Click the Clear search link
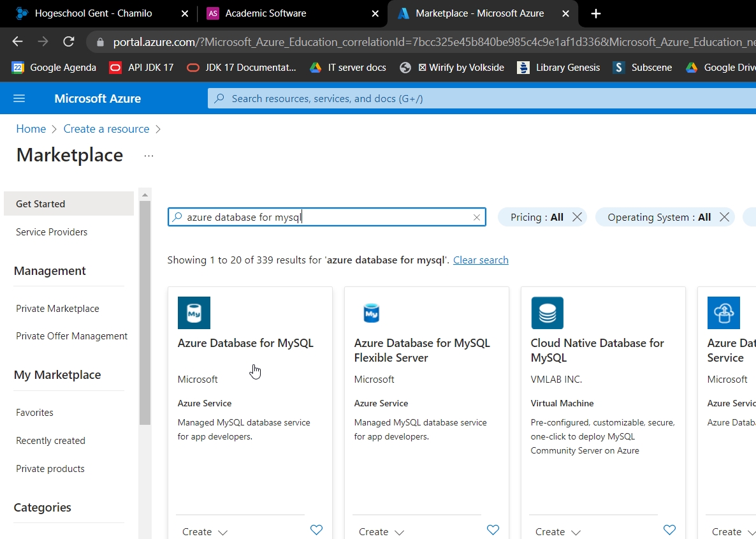The width and height of the screenshot is (756, 539). (481, 260)
